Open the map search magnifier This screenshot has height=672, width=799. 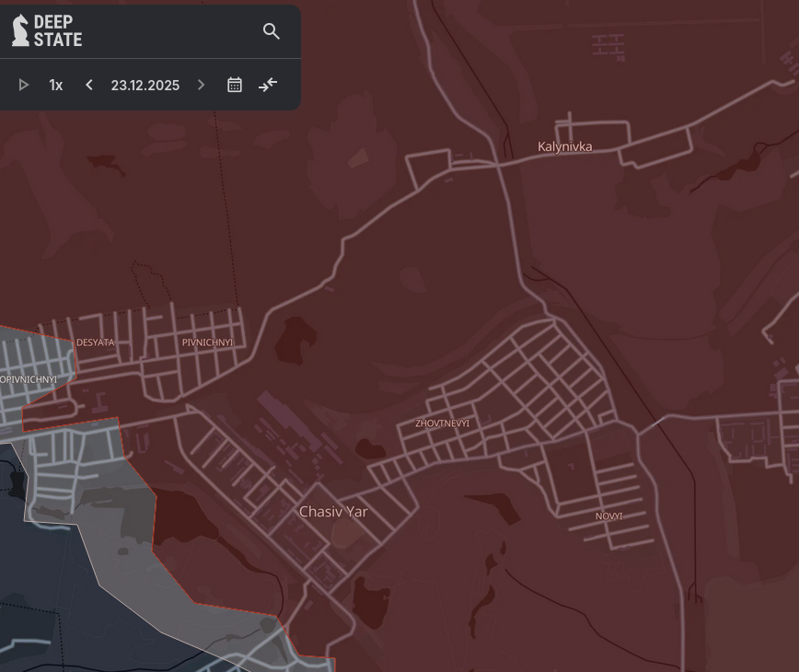271,31
